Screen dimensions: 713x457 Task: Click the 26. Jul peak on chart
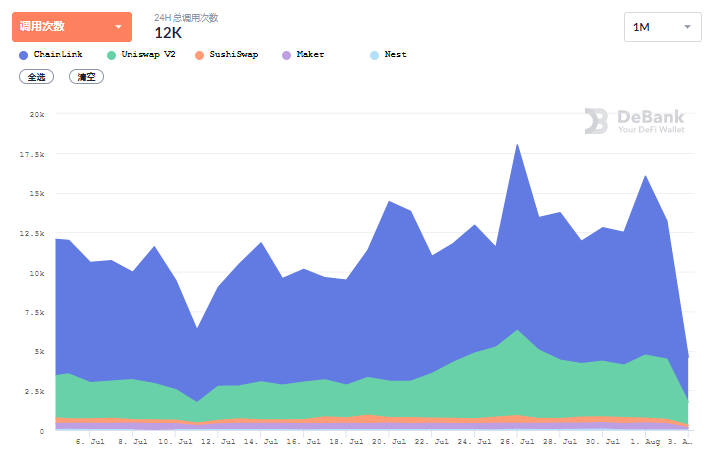[x=517, y=145]
